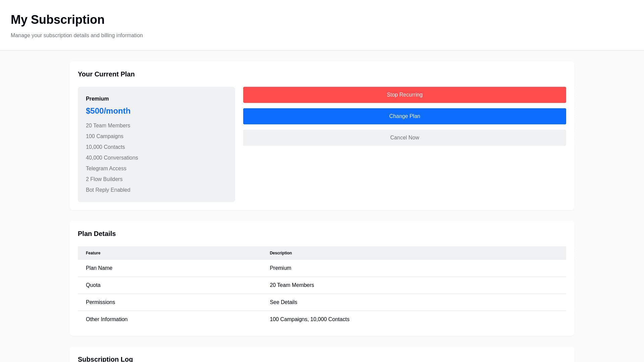Click See Details in Permissions row
The width and height of the screenshot is (644, 362).
[283, 302]
